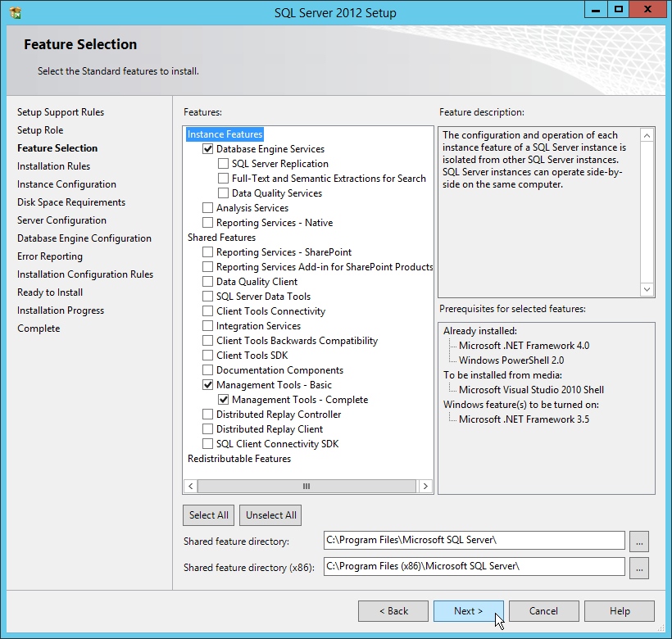Click Installation Rules step
This screenshot has width=672, height=639.
pos(53,166)
